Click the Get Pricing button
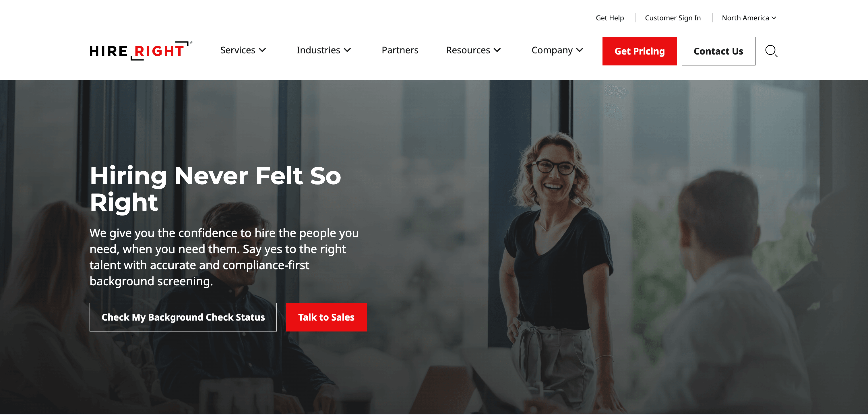 point(640,51)
